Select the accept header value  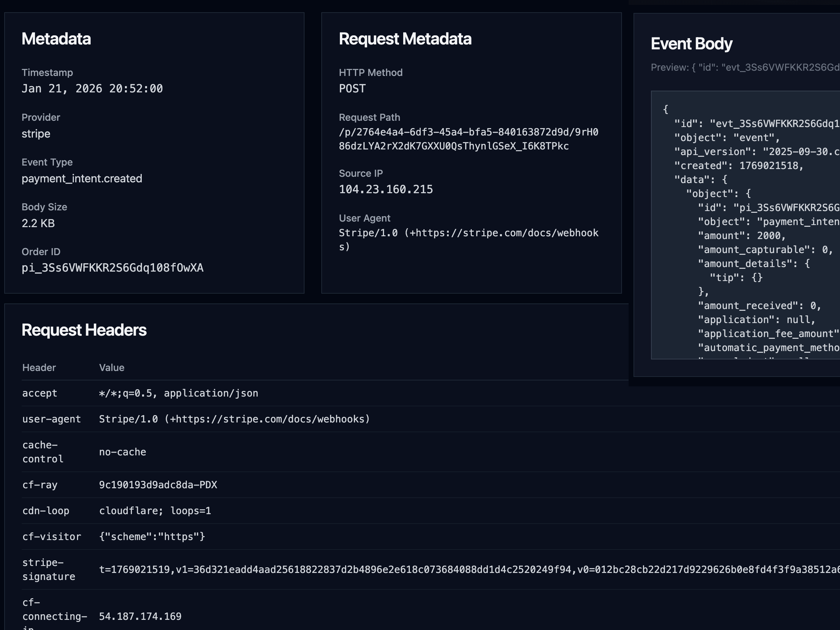tap(178, 393)
